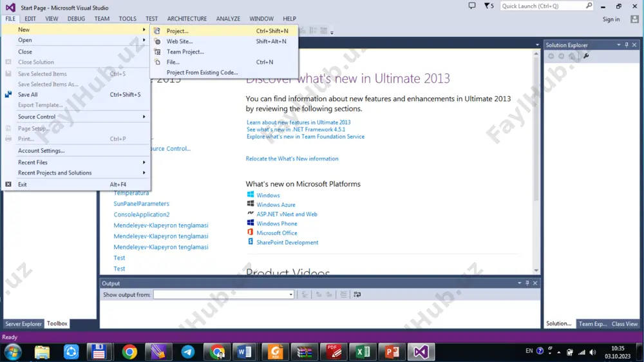Viewport: 644px width, 362px height.
Task: Open the Windows Start button
Action: tap(13, 352)
